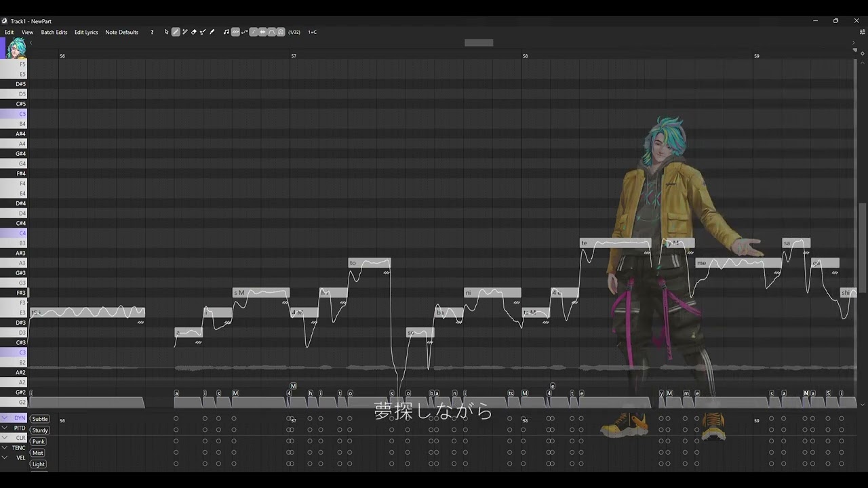
Task: Toggle vibrato marker under 'to' note
Action: (387, 272)
